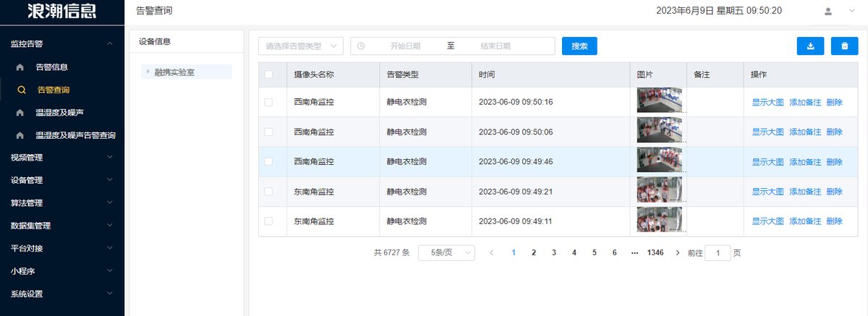Open the thumbnail of the 09:50:06 alarm

pyautogui.click(x=659, y=129)
